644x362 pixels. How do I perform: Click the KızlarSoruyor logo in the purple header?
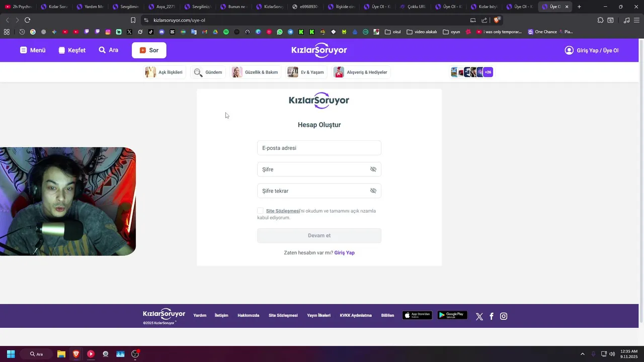click(x=319, y=50)
